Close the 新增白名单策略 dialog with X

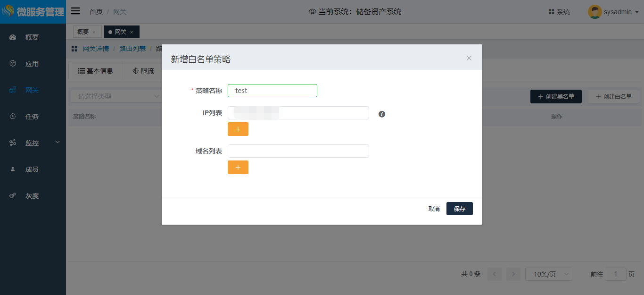coord(469,58)
